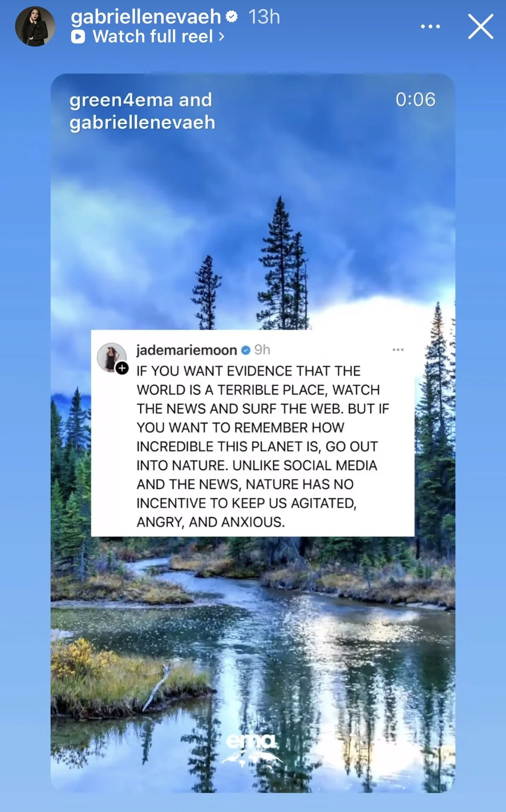Screen dimensions: 506x812
Task: Tap the shared reel preview image
Action: [x=253, y=433]
